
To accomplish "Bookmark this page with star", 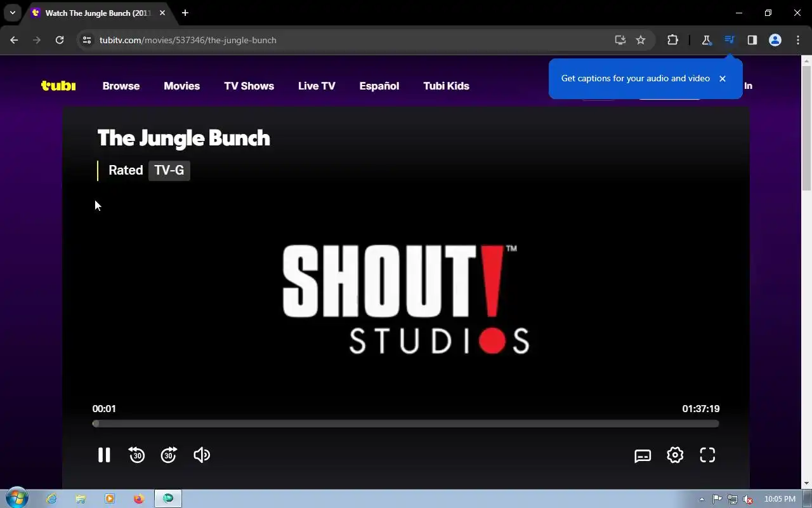I will click(x=641, y=40).
